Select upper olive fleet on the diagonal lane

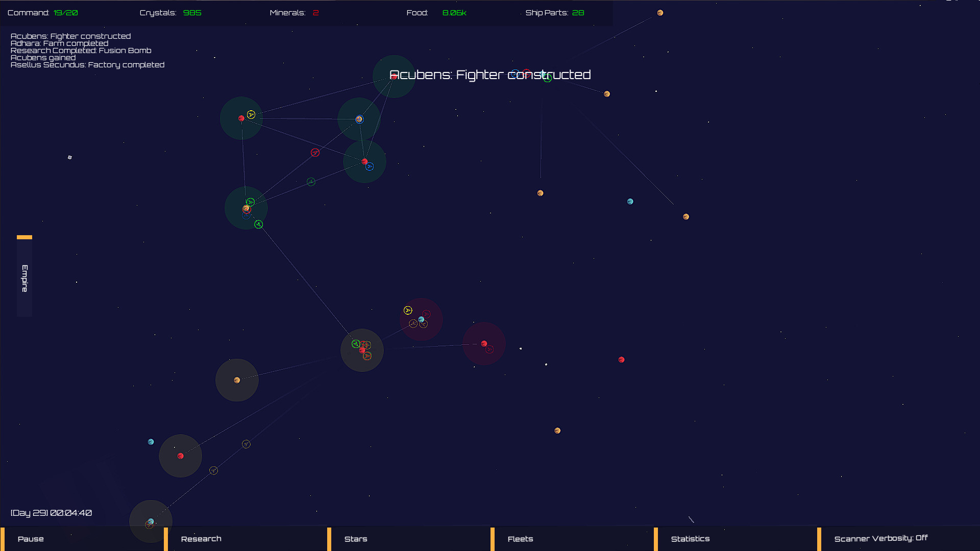click(x=246, y=444)
